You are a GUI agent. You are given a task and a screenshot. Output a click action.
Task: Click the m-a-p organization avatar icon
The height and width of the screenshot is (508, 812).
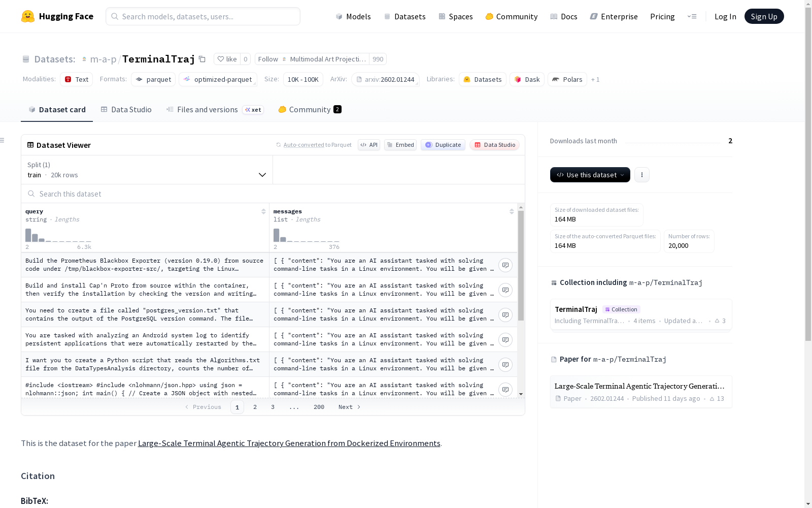click(84, 59)
